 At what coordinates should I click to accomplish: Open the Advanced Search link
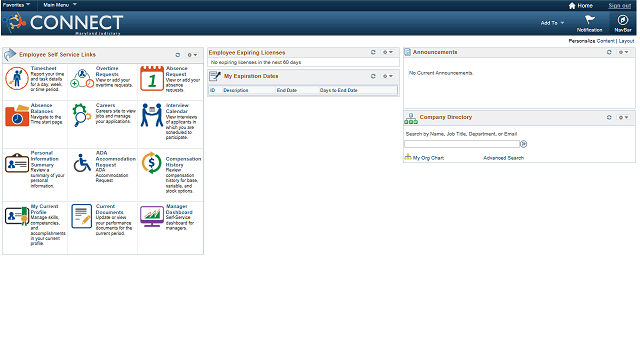click(x=503, y=158)
